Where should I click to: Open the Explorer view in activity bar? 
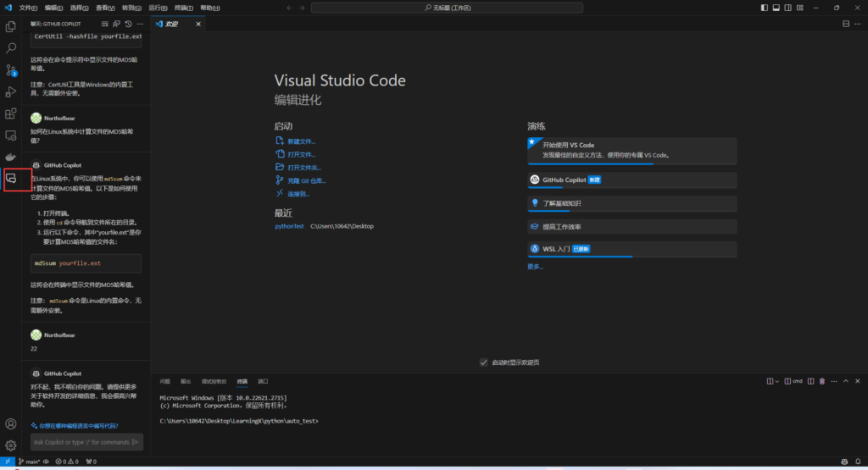click(11, 27)
